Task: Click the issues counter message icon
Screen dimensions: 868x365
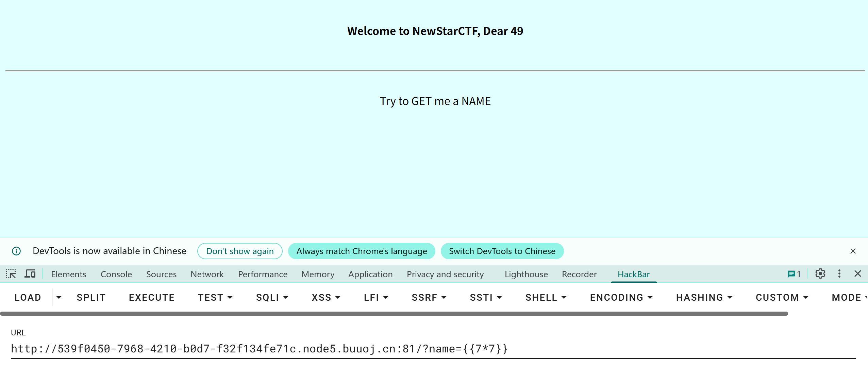Action: 794,274
